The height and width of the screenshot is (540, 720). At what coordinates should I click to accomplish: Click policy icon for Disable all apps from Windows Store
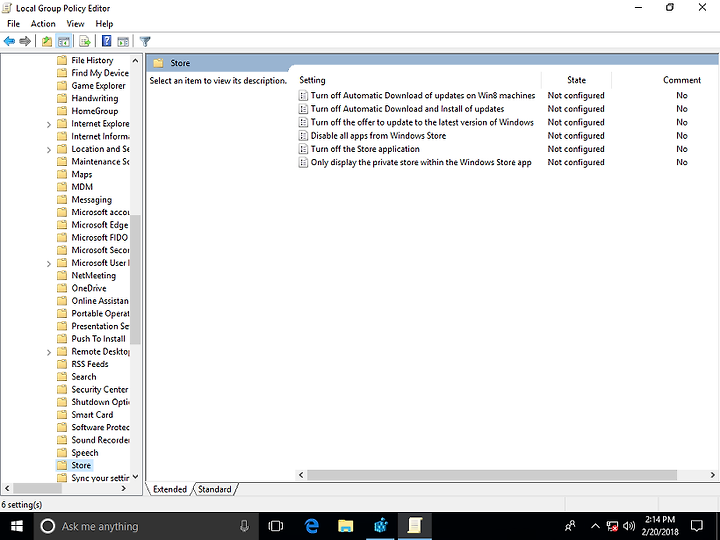coord(303,135)
